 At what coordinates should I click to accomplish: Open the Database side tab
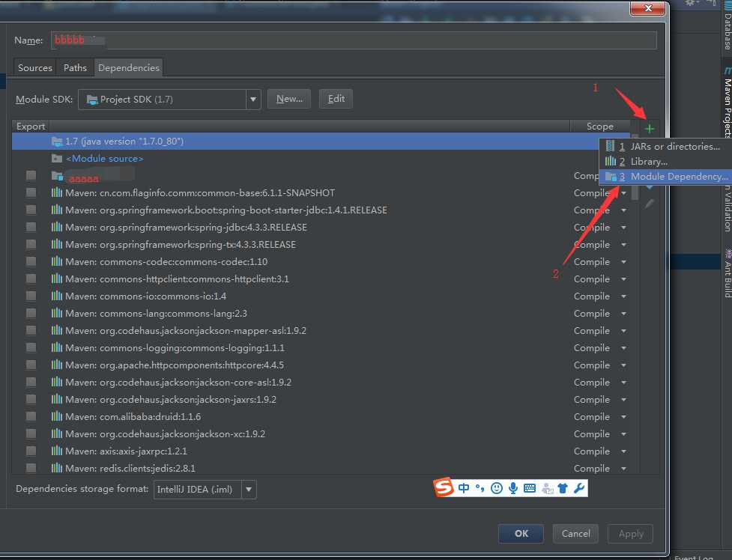[728, 28]
